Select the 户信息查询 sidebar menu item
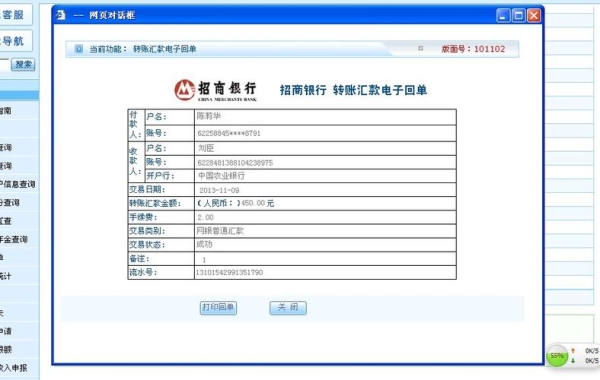The image size is (600, 380). (18, 184)
